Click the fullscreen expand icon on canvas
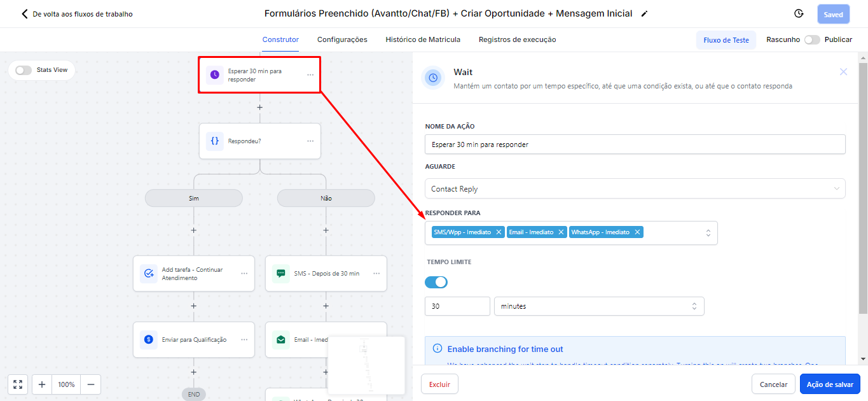Viewport: 868px width, 401px height. pyautogui.click(x=18, y=384)
